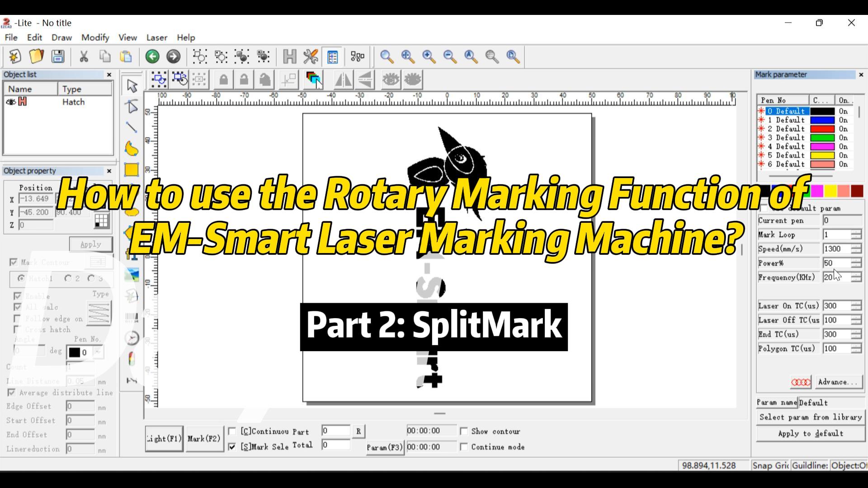Click mirror horizontal icon

pos(344,80)
